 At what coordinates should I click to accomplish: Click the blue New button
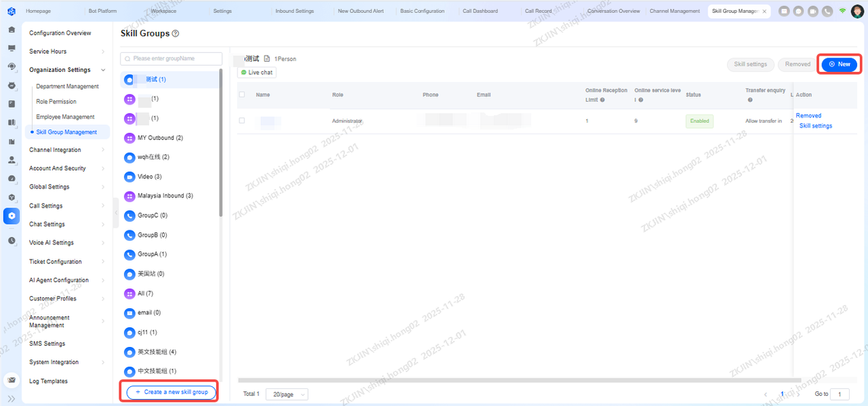click(x=839, y=64)
